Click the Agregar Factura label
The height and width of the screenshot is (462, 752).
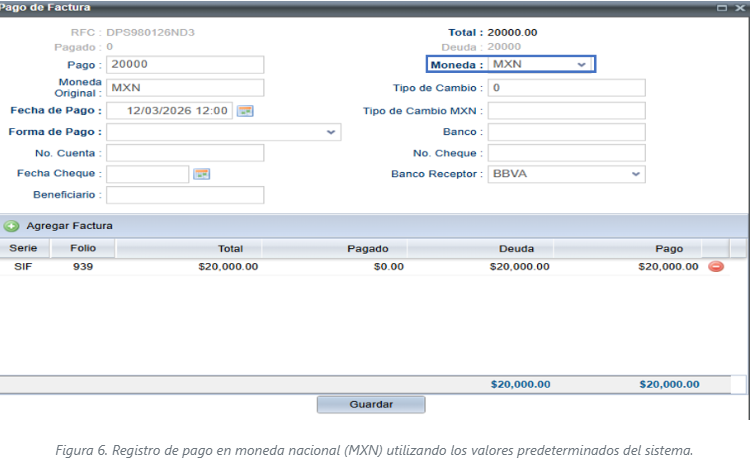pos(69,226)
